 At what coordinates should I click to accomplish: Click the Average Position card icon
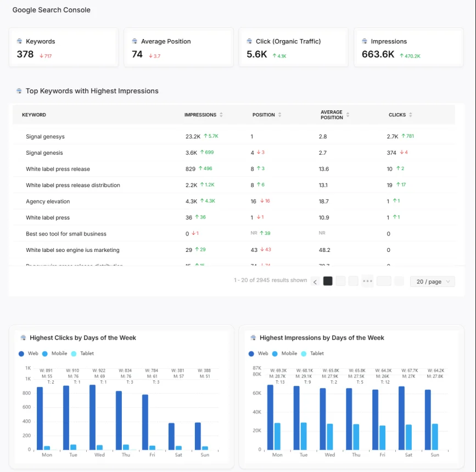tap(135, 41)
